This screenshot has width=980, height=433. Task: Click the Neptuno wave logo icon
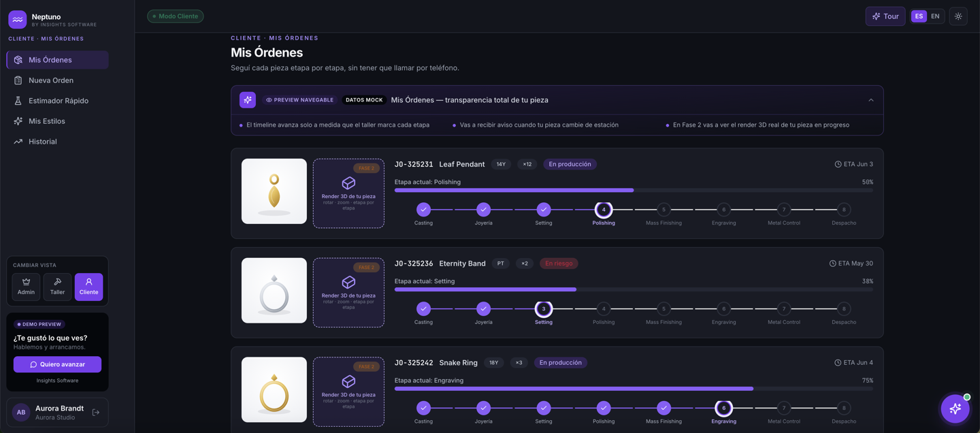click(x=18, y=20)
